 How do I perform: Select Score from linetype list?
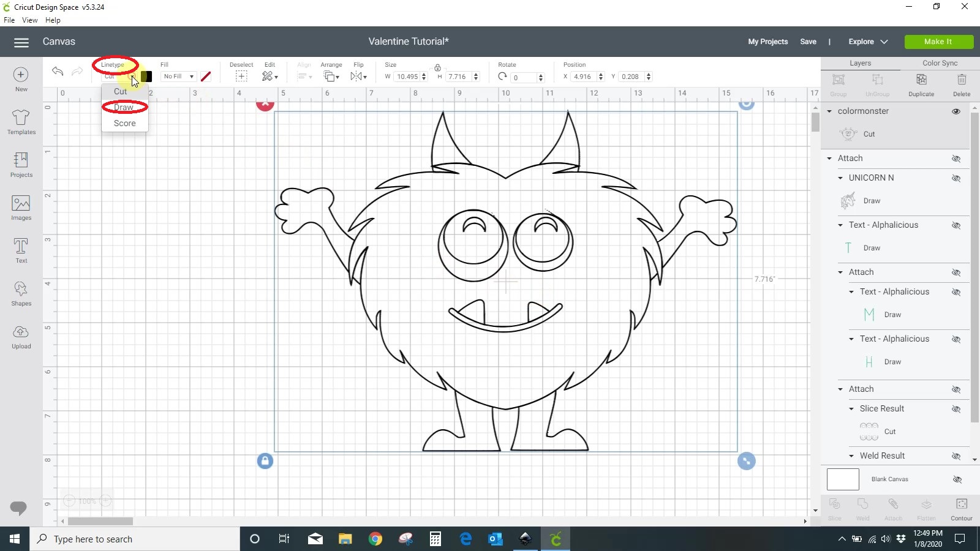click(x=125, y=123)
